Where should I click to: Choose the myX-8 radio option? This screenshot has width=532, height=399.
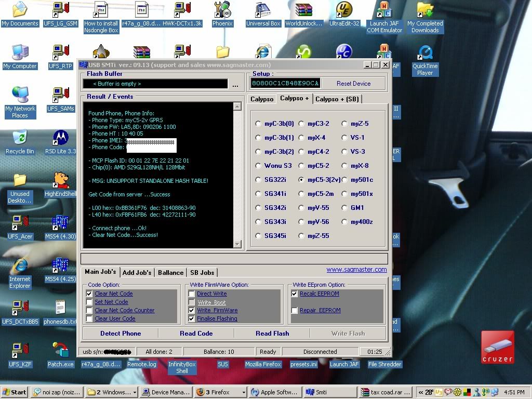coord(344,166)
